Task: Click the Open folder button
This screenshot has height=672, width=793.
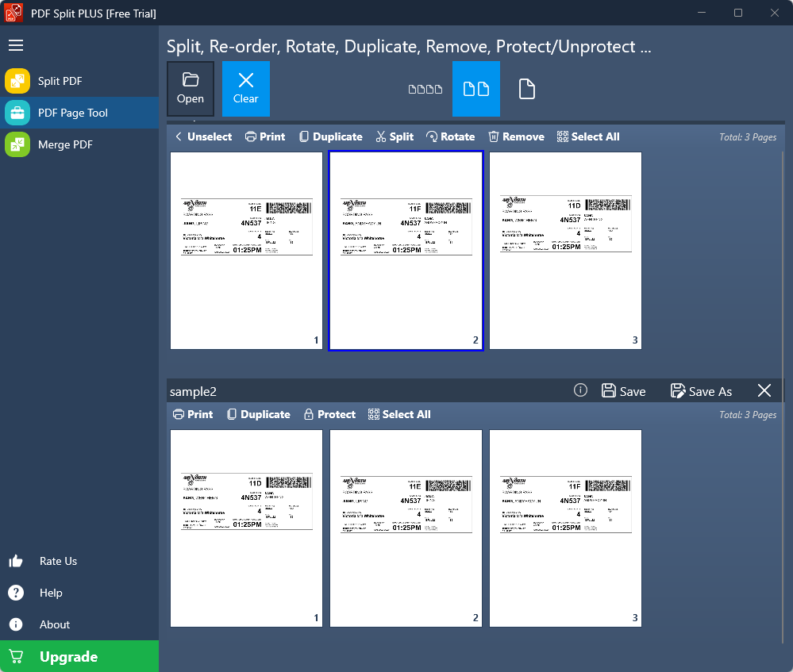Action: coord(191,88)
